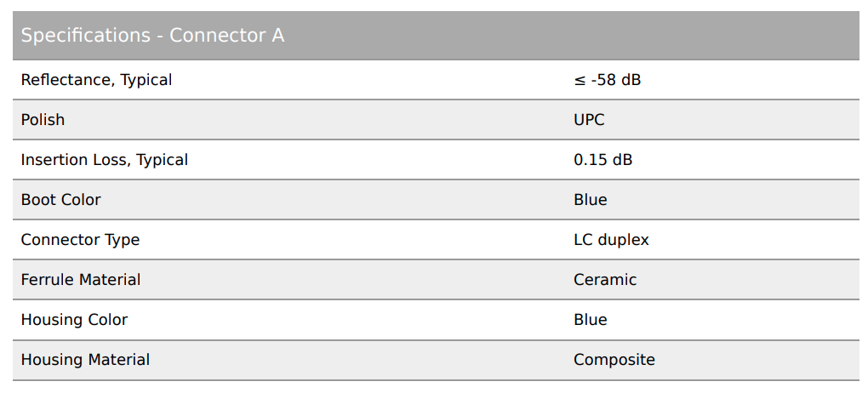
Task: Click the 'Ferrule Material' row label
Action: [x=81, y=280]
